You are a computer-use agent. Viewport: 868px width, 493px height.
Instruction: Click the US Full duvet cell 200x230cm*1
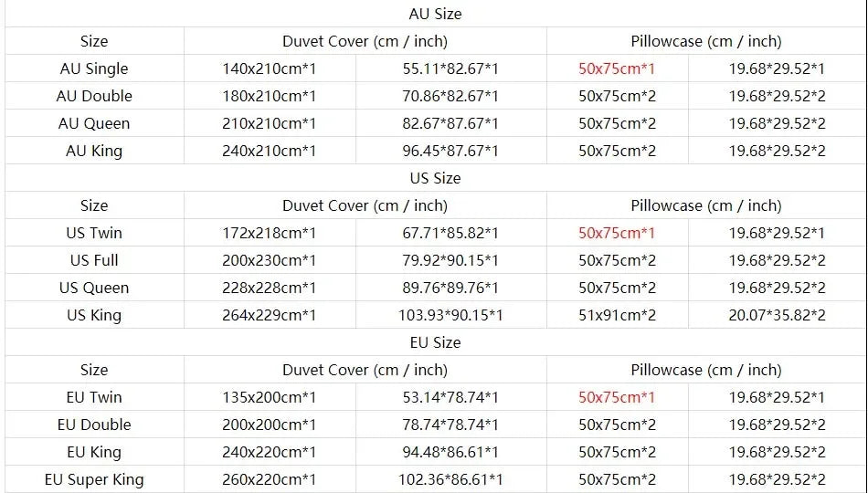pyautogui.click(x=269, y=260)
